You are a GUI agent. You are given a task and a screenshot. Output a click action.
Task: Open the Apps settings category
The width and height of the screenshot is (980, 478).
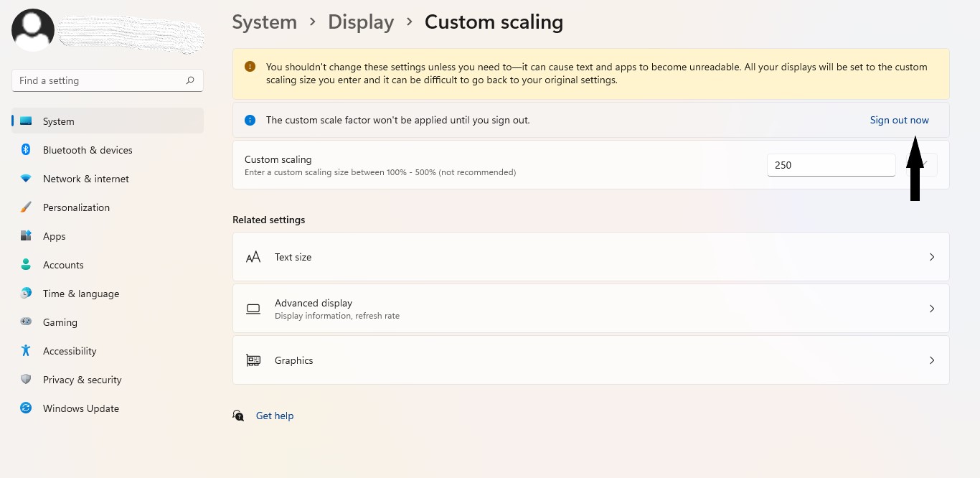(x=54, y=236)
